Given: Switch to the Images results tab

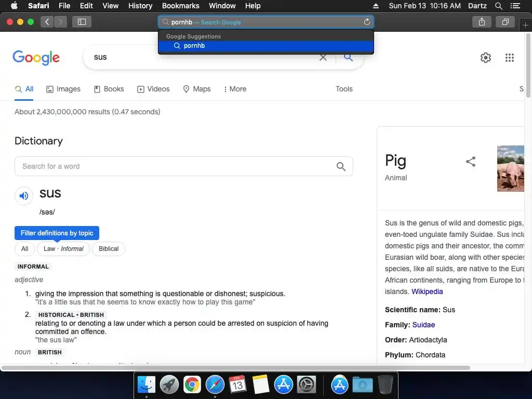Looking at the screenshot, I should [x=63, y=89].
